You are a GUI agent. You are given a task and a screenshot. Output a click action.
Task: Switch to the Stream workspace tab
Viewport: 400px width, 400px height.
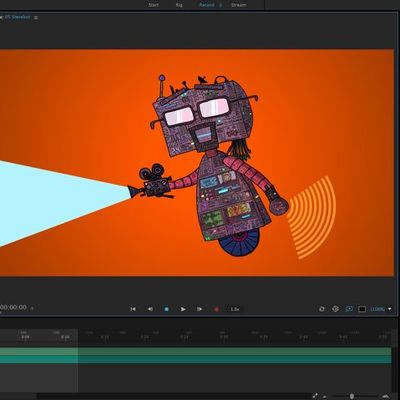(x=239, y=5)
